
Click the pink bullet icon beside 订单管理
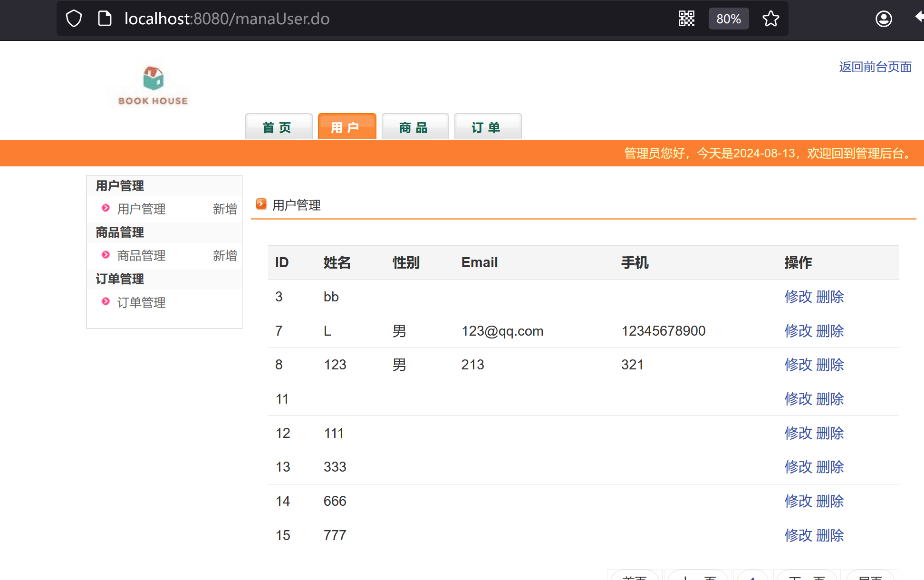pyautogui.click(x=106, y=301)
